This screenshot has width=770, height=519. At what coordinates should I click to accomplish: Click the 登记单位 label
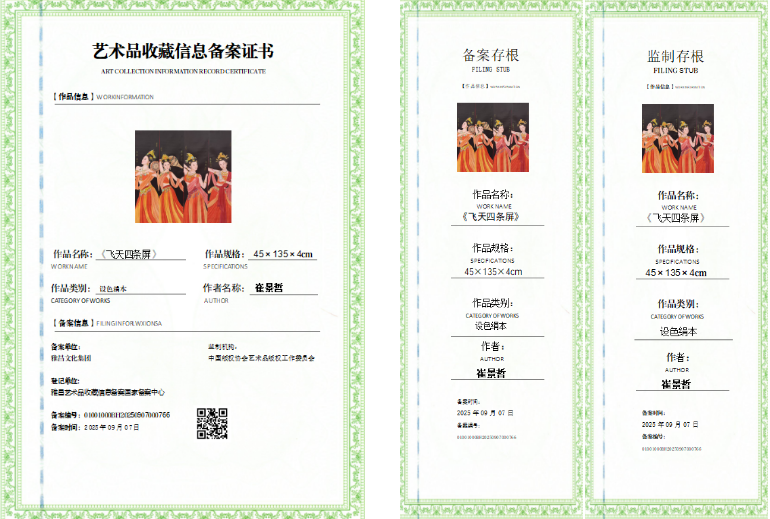point(65,381)
